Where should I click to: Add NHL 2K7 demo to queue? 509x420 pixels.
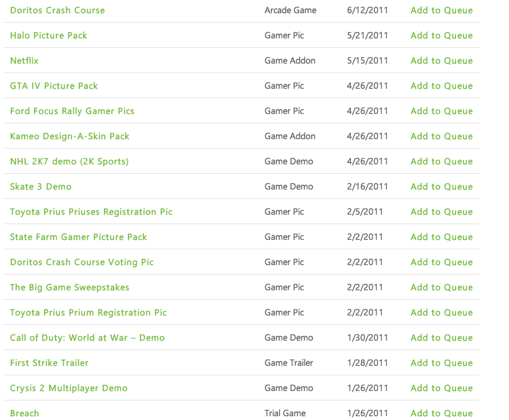click(442, 161)
